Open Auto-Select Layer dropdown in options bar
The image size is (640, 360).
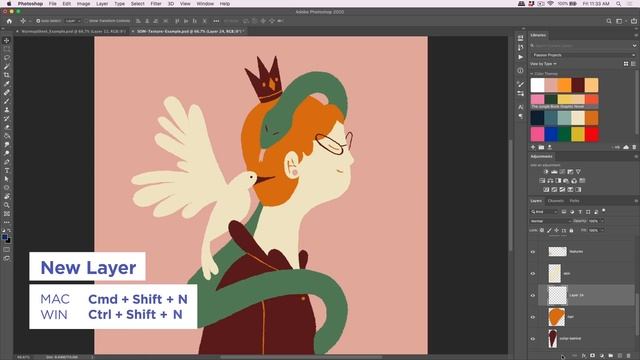click(x=73, y=21)
